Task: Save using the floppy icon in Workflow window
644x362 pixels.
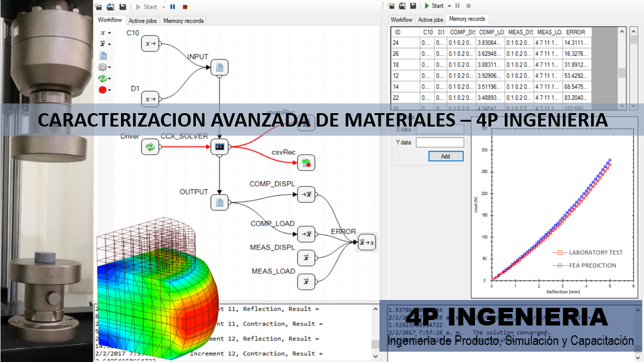Action: coord(122,7)
